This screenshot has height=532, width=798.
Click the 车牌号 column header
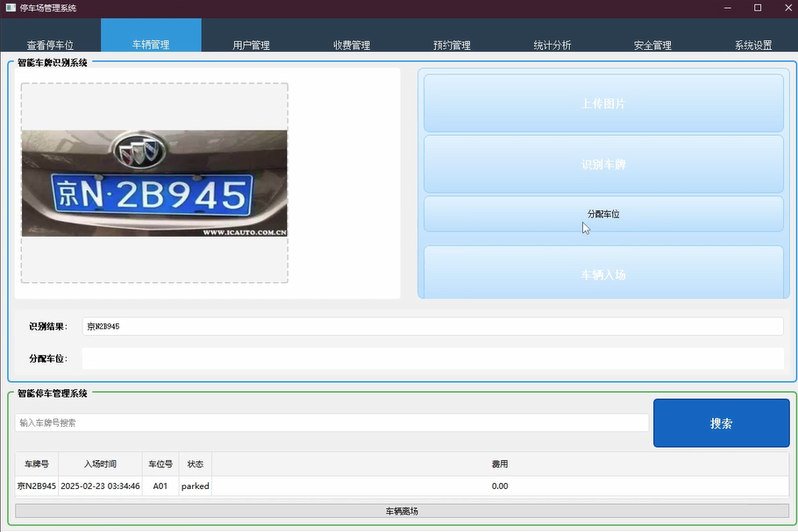pyautogui.click(x=37, y=464)
